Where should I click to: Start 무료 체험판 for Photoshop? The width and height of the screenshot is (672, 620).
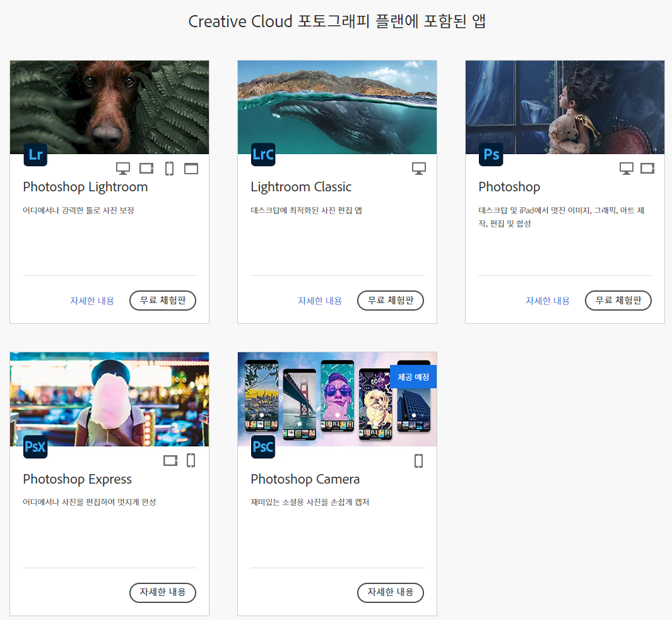click(618, 301)
